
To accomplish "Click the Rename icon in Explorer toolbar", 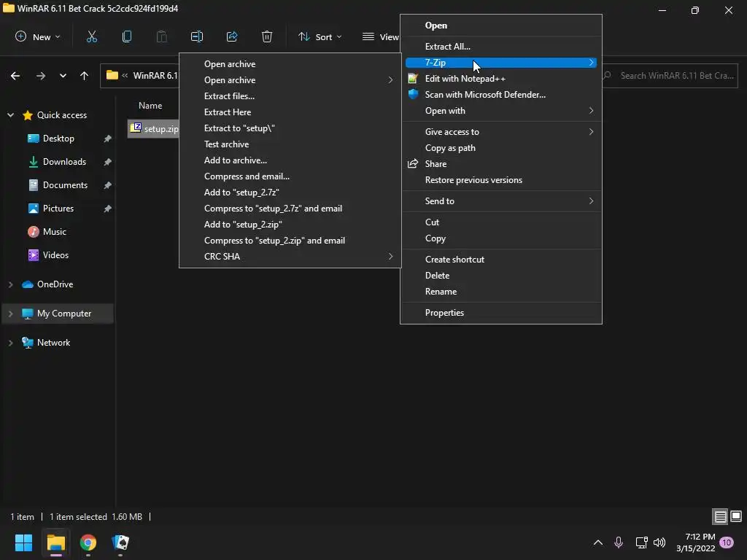I will (x=197, y=36).
